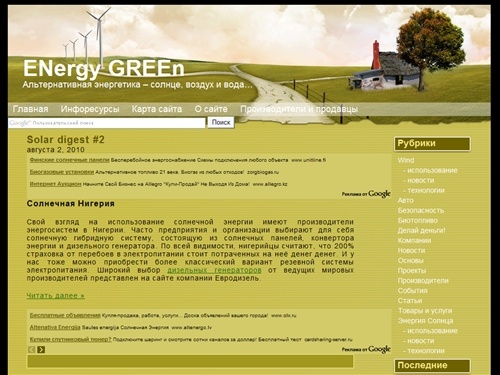The image size is (500, 375).
Task: Click the Солнечная Нигерия article heading
Action: (71, 203)
